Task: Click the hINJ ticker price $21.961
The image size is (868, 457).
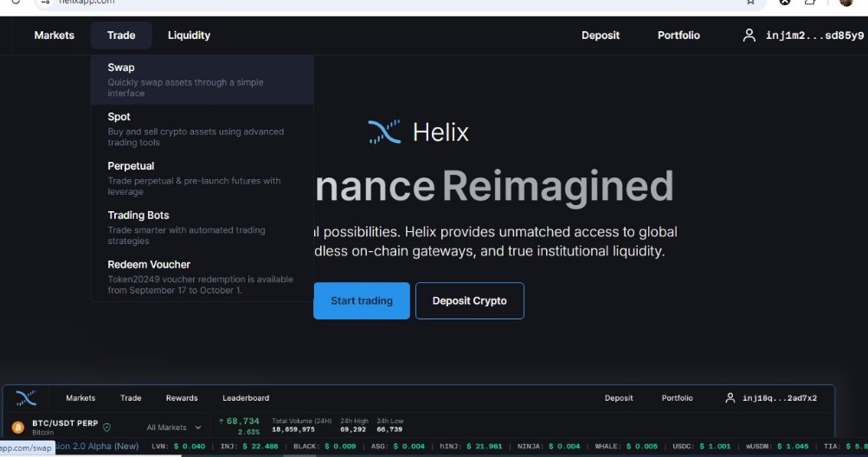Action: tap(484, 446)
